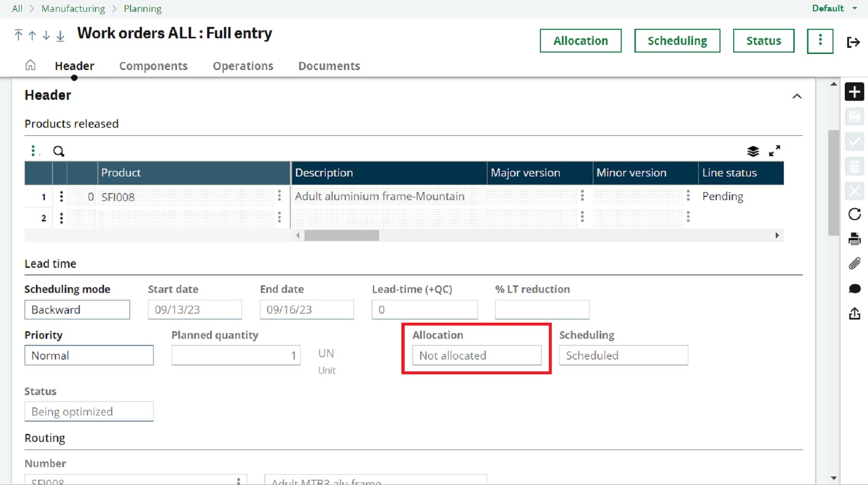Open the Attachments paperclip icon
868x485 pixels.
click(854, 264)
